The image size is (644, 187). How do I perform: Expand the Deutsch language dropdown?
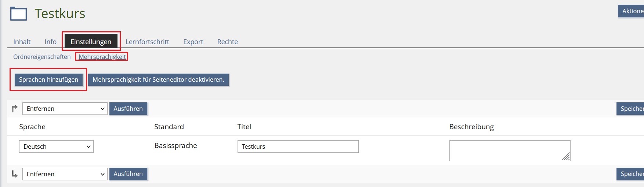56,147
